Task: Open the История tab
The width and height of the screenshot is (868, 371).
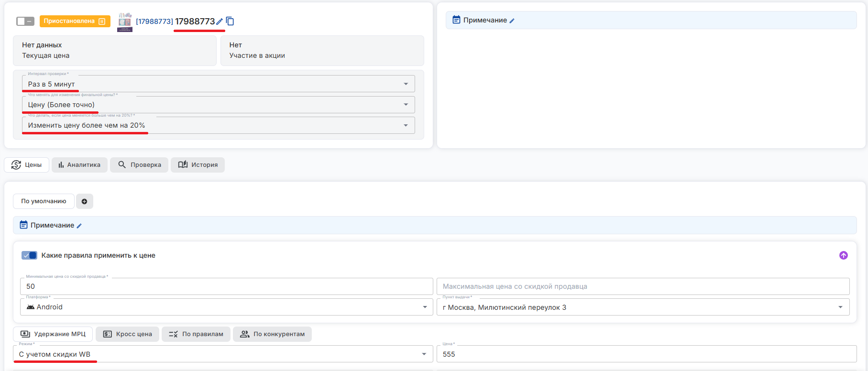Action: (198, 165)
